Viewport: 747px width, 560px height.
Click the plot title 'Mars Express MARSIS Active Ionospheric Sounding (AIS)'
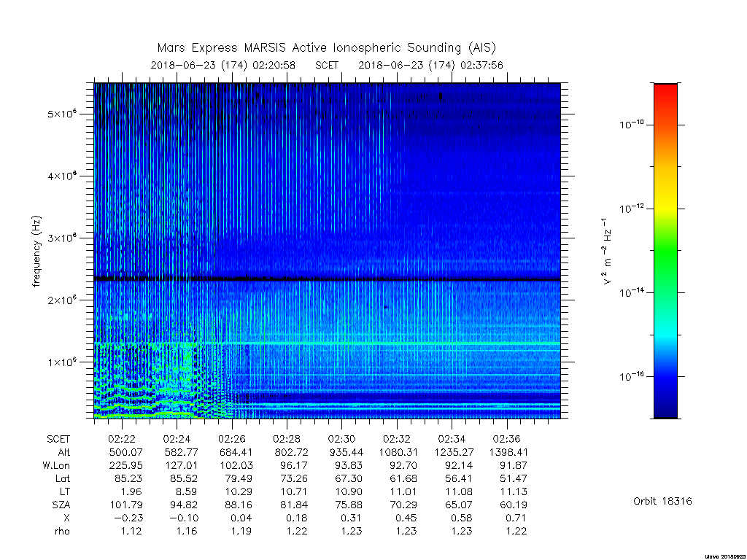click(327, 48)
